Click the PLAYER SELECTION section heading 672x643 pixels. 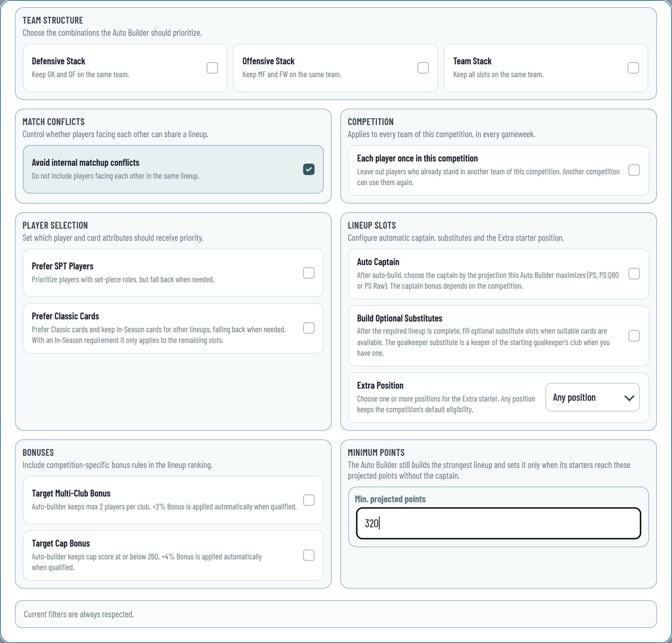click(x=55, y=226)
